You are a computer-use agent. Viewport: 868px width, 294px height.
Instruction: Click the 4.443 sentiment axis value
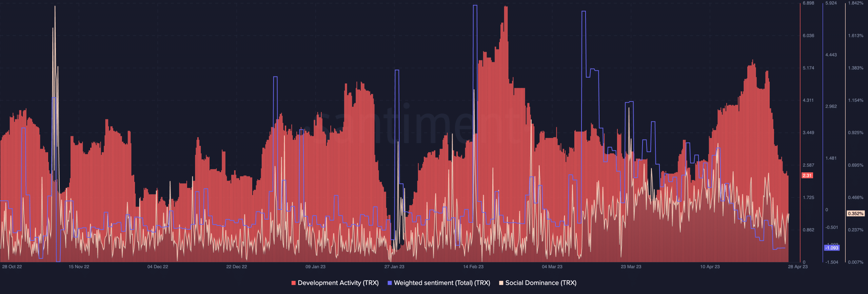pyautogui.click(x=831, y=55)
